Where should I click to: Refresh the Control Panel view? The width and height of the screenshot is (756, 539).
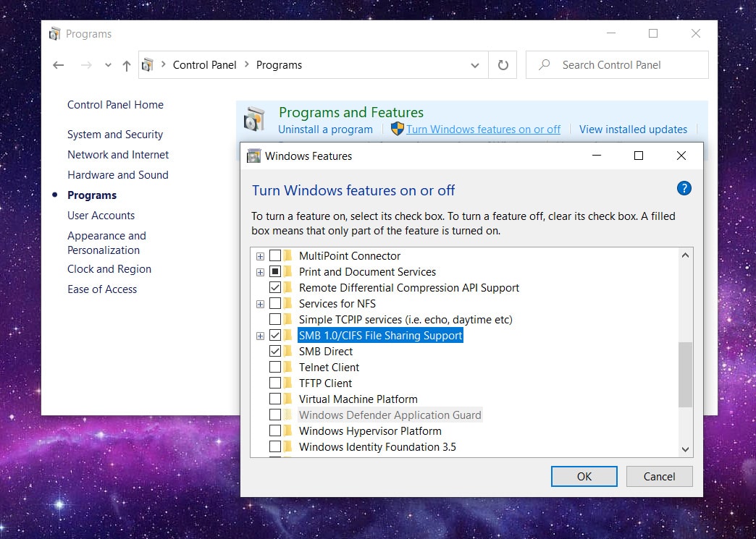pos(503,65)
